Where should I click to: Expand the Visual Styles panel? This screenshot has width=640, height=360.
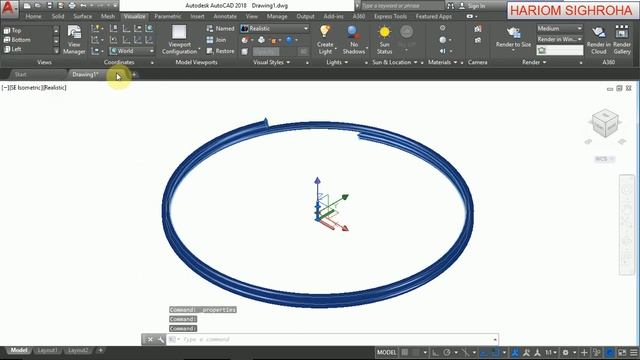click(271, 62)
